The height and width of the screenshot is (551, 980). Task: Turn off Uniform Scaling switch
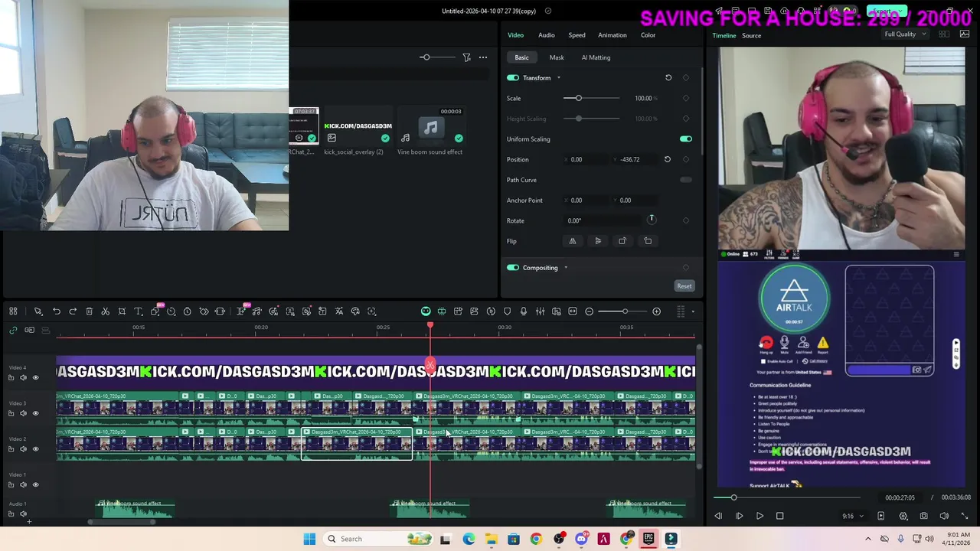686,139
